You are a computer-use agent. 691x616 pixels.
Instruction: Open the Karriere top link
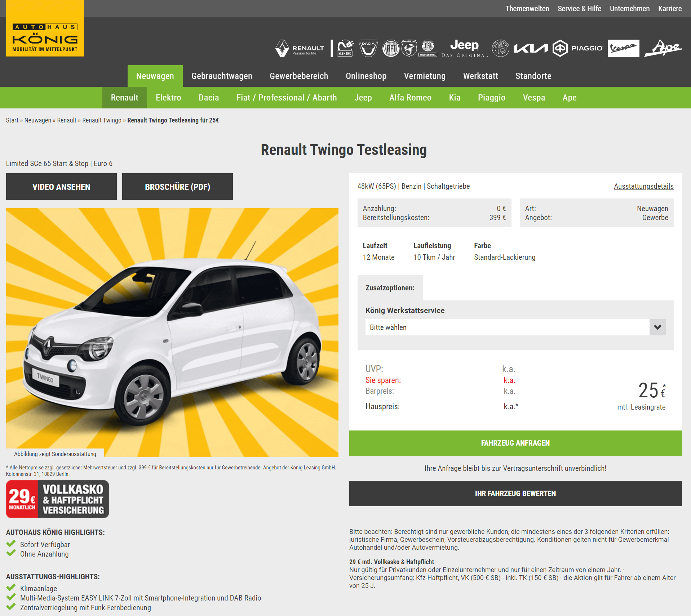pyautogui.click(x=670, y=9)
